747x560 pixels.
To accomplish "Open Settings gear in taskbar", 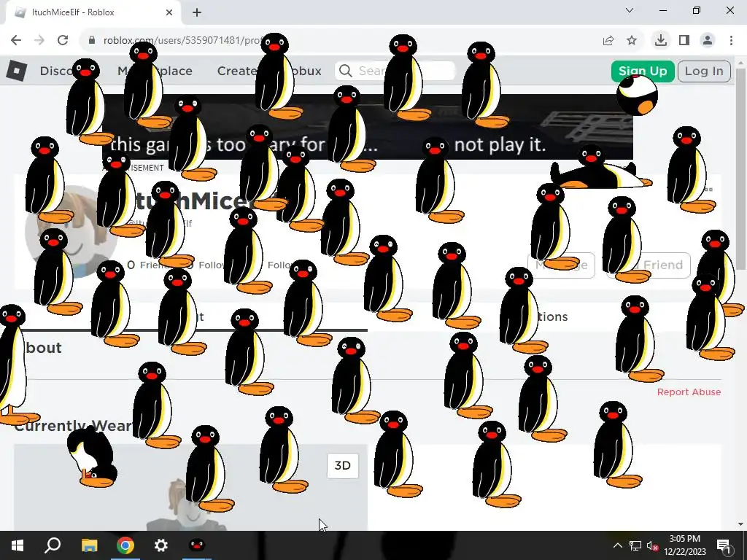I will pos(161,545).
